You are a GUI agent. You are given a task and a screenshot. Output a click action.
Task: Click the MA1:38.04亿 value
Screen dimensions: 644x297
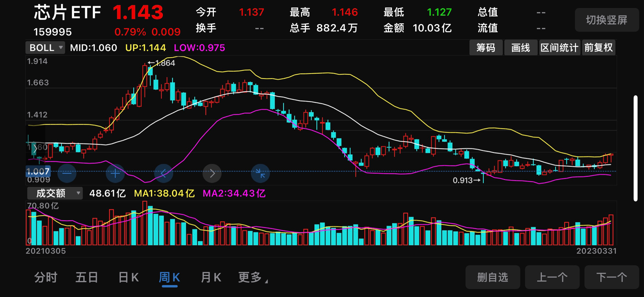pos(164,193)
